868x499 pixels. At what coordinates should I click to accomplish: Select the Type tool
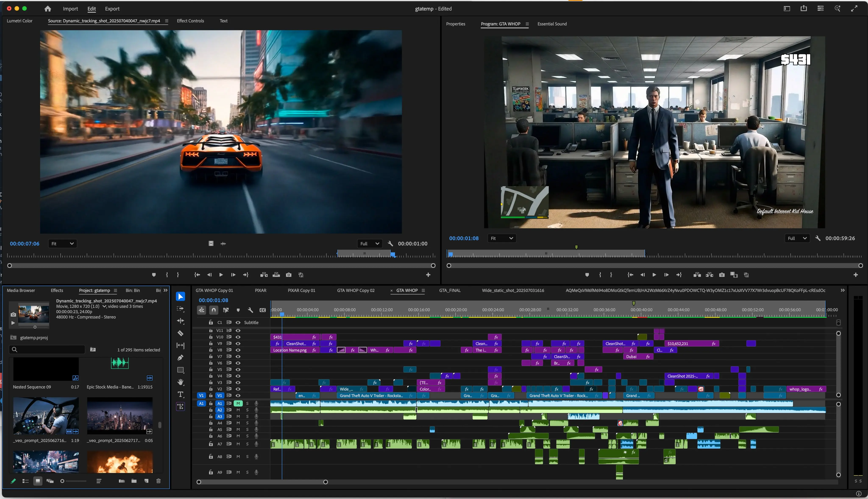tap(180, 394)
